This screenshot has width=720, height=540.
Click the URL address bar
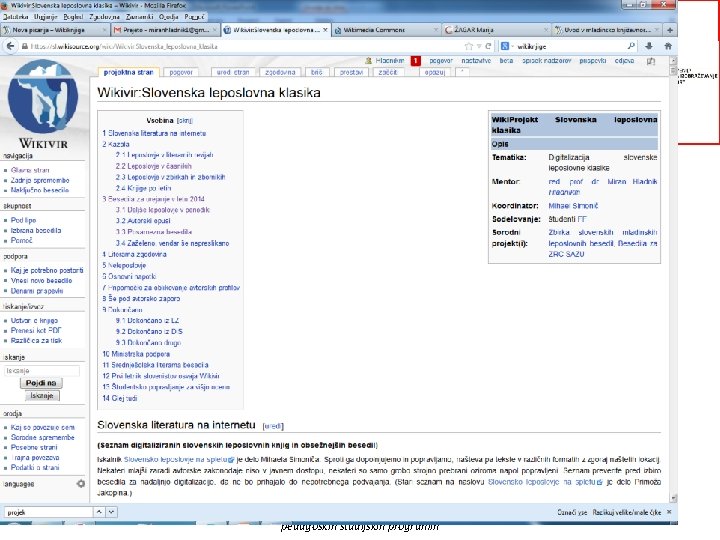(243, 46)
